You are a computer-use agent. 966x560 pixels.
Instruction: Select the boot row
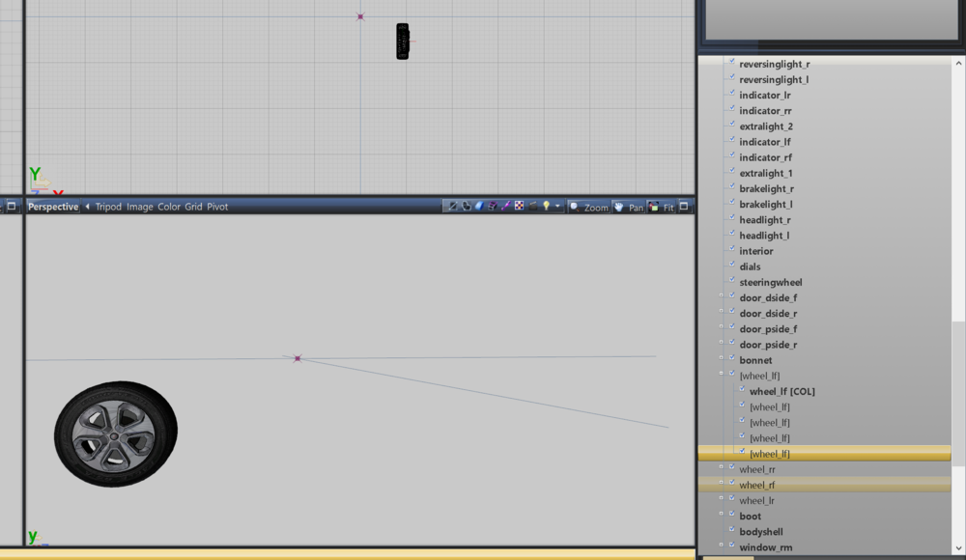tap(824, 517)
